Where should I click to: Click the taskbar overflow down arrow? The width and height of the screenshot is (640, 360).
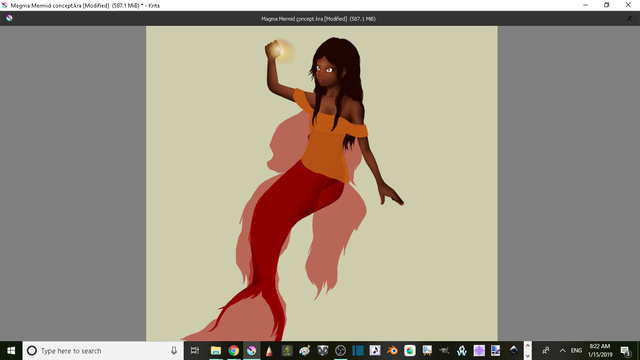[527, 356]
